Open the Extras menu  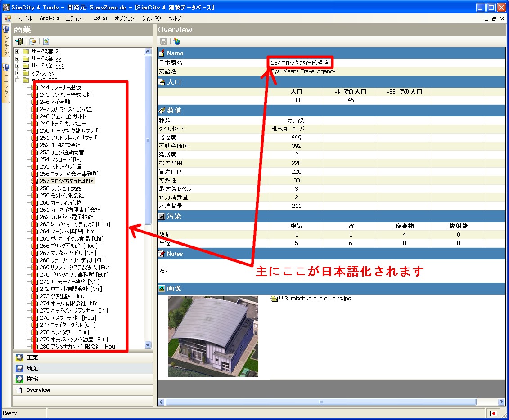coord(100,18)
